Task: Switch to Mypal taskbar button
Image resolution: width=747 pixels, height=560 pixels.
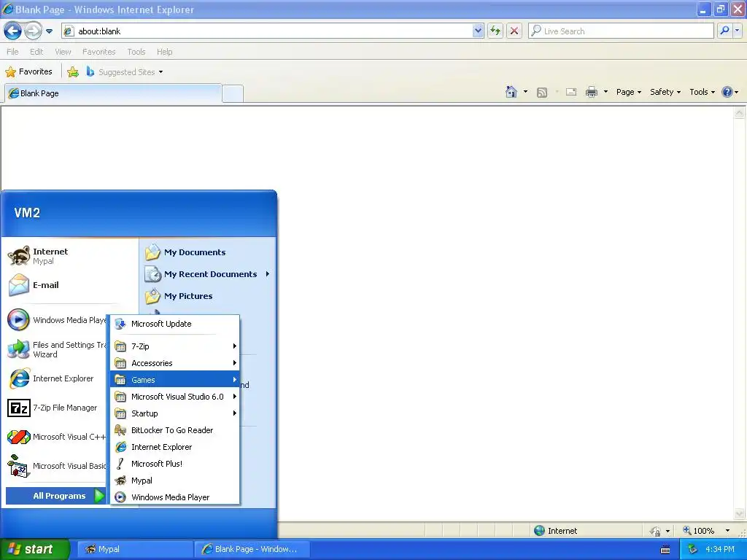Action: (x=135, y=549)
